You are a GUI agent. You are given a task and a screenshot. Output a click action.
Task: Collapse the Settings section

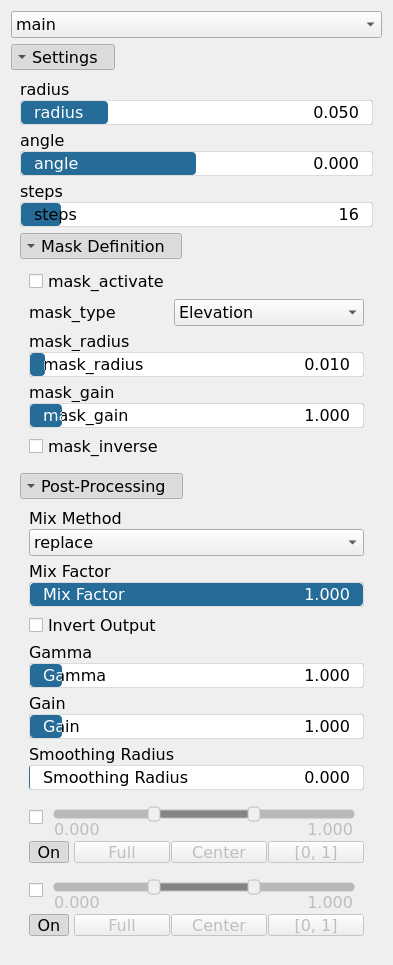click(x=63, y=57)
